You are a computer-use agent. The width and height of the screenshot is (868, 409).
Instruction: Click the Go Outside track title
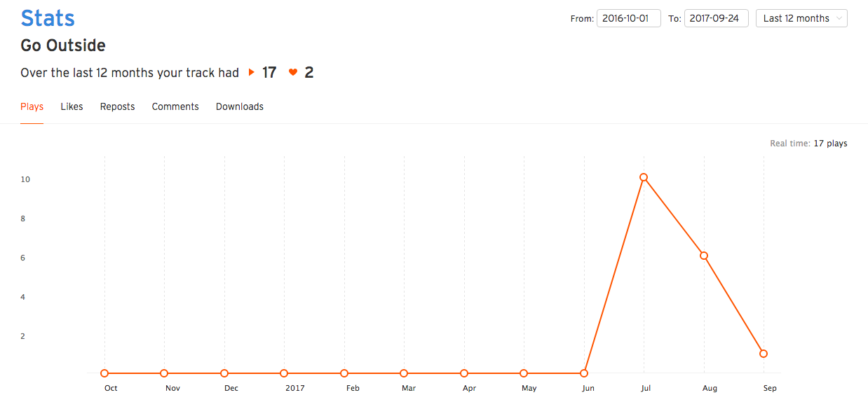coord(63,46)
